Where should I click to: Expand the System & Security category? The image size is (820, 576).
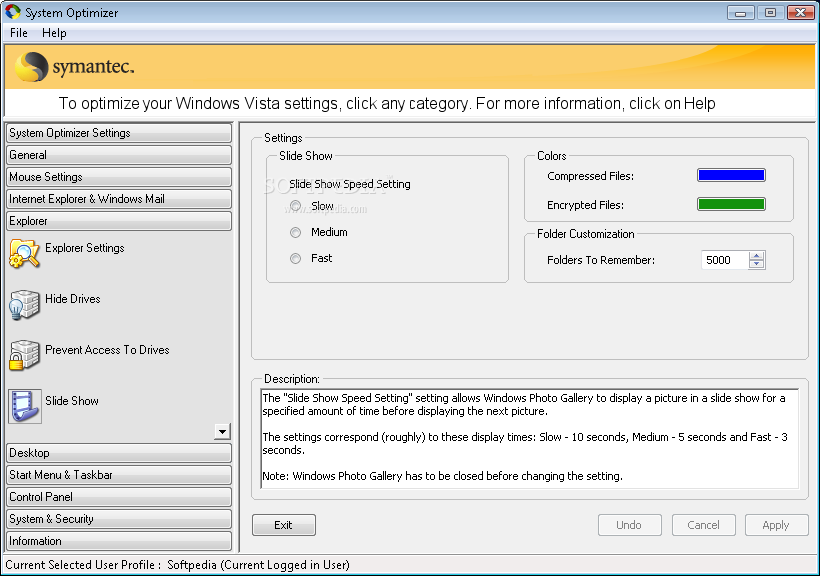(119, 519)
